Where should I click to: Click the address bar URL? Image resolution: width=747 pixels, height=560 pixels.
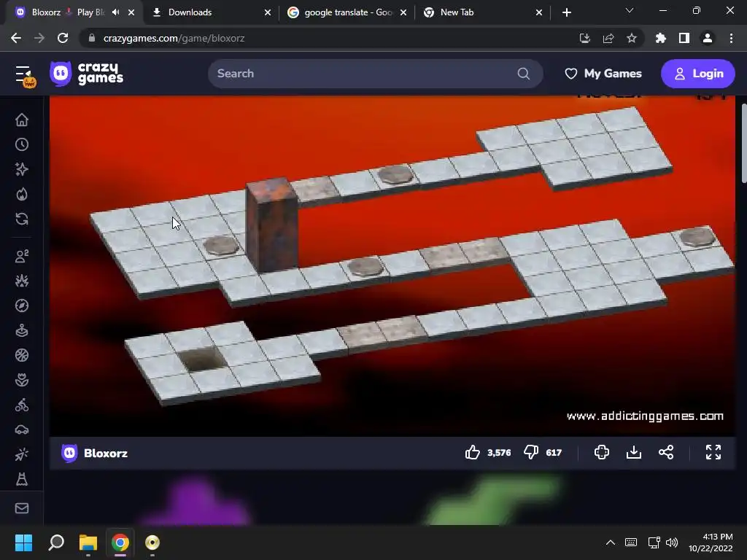pyautogui.click(x=174, y=38)
